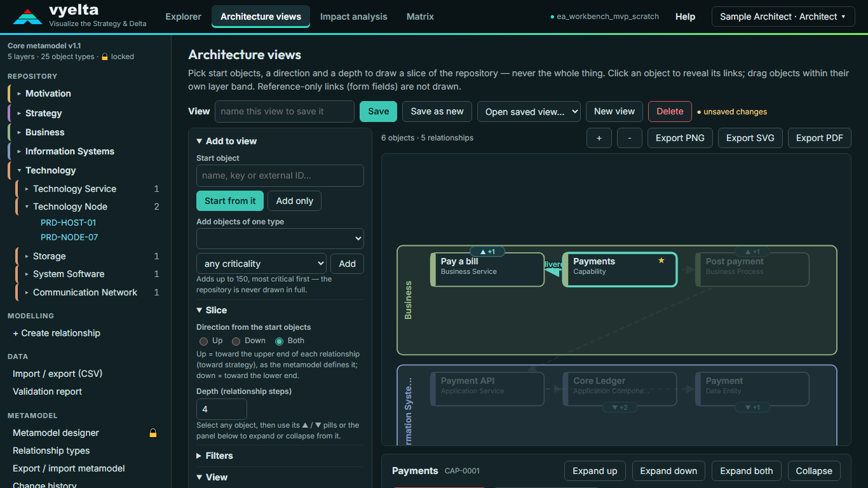Expand Communication Network in tree

coord(27,292)
